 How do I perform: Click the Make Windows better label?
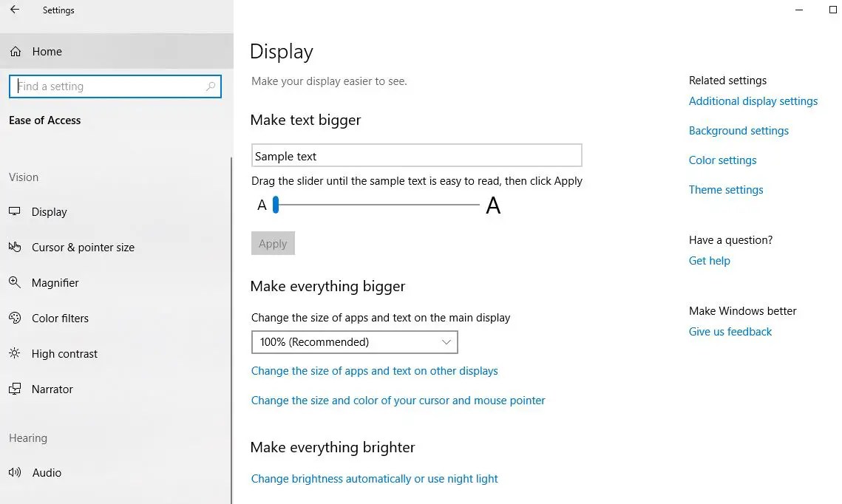pos(743,311)
